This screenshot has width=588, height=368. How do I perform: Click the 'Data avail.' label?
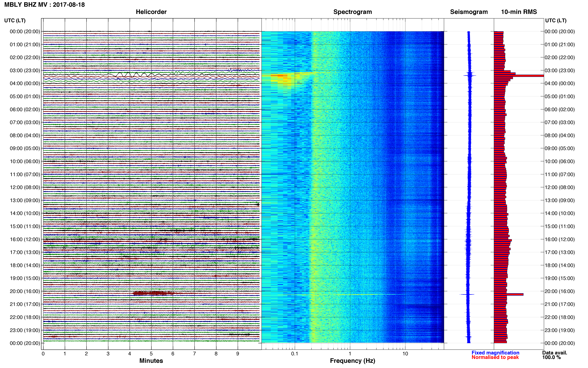click(x=555, y=353)
